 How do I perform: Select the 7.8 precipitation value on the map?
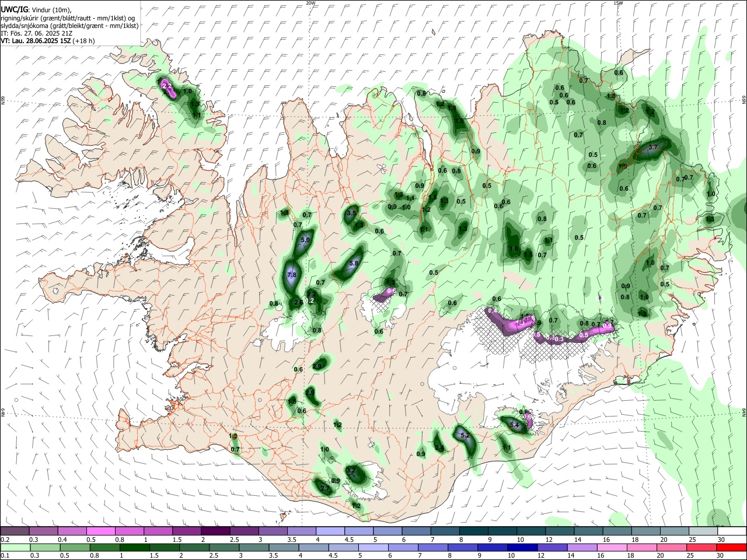pos(292,275)
